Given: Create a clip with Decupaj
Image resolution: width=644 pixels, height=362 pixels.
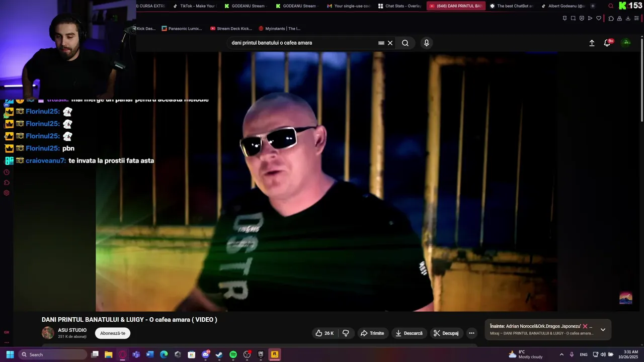Looking at the screenshot, I should tap(446, 333).
